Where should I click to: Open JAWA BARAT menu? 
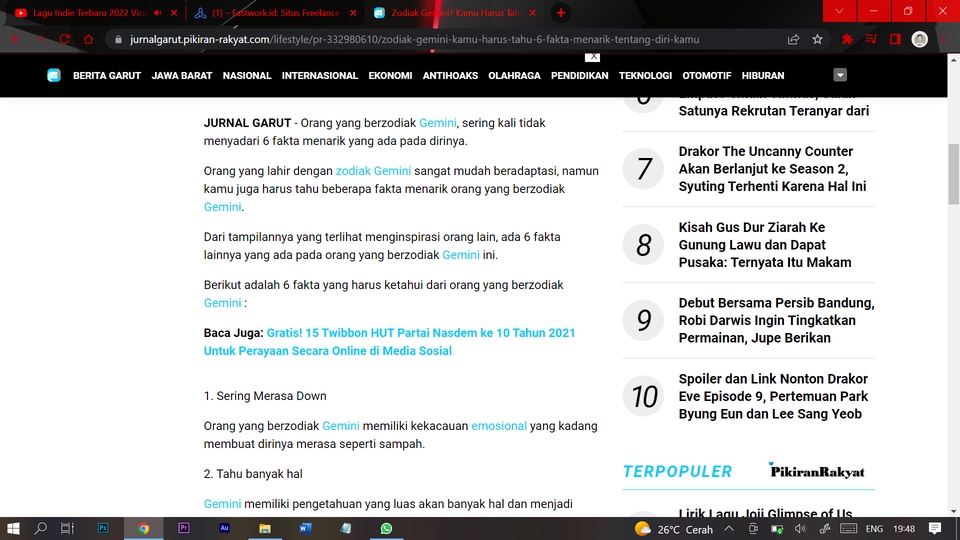pos(182,75)
